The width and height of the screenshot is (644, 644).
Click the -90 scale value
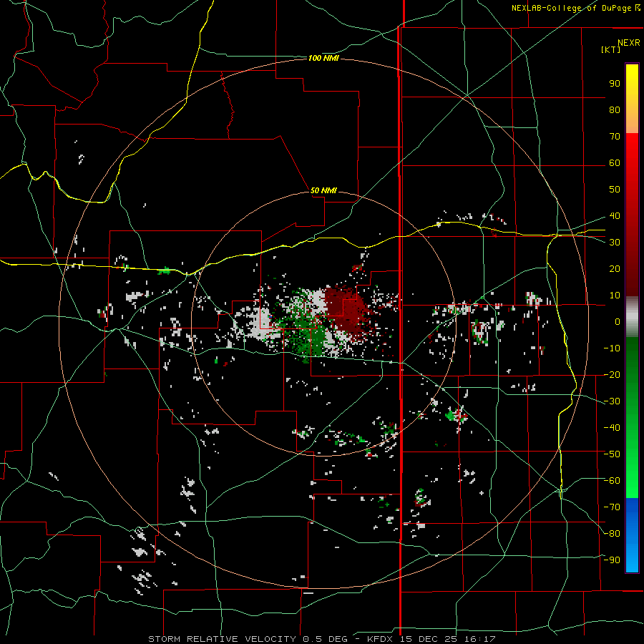click(612, 560)
